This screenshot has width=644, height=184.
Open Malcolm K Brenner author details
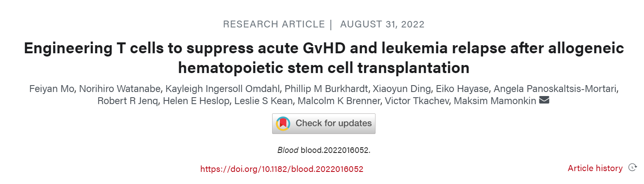[339, 101]
